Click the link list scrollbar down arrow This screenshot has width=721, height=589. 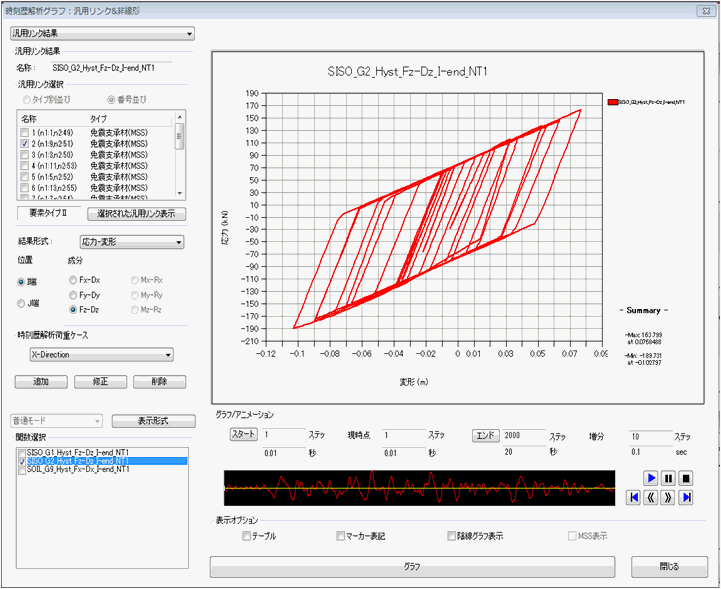coord(179,193)
